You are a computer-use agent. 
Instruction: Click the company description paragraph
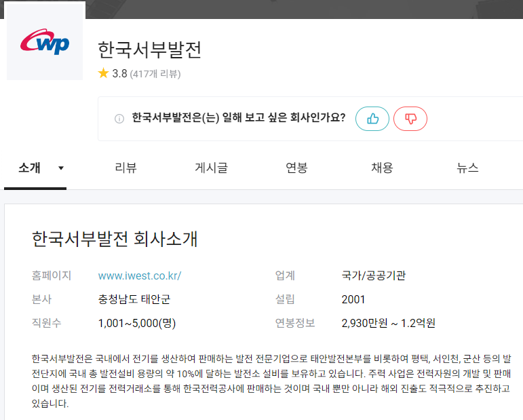(271, 381)
